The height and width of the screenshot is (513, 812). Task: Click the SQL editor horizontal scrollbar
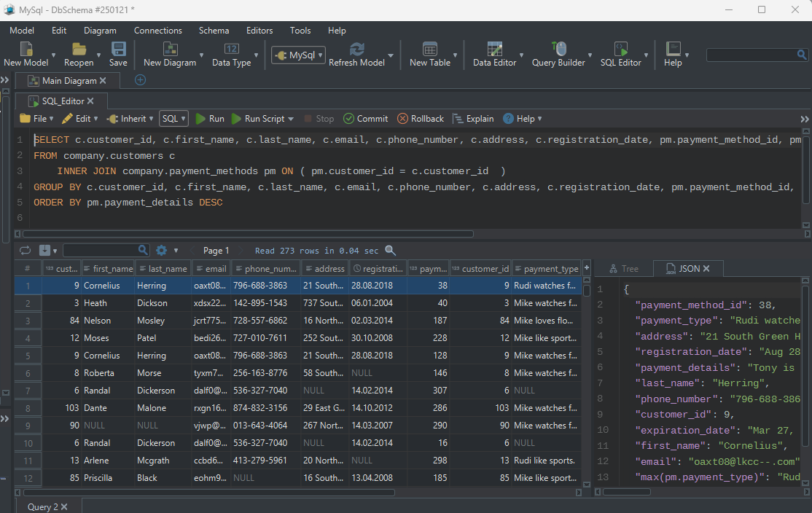click(x=248, y=234)
